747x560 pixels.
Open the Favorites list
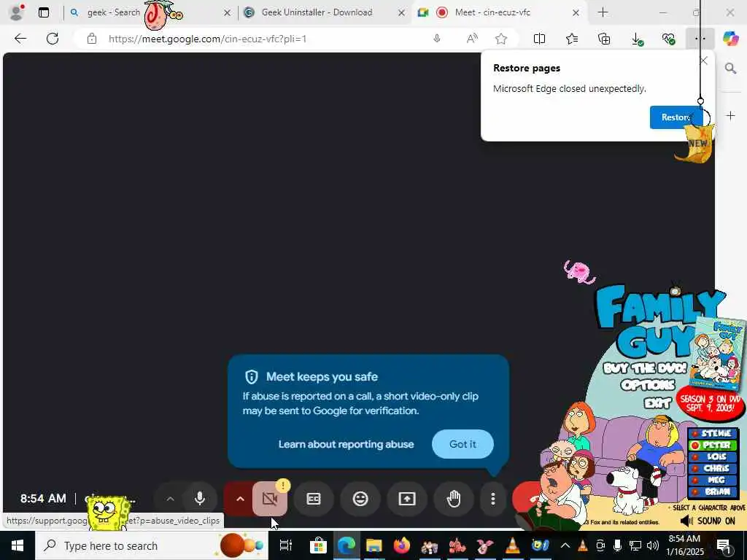[x=572, y=39]
